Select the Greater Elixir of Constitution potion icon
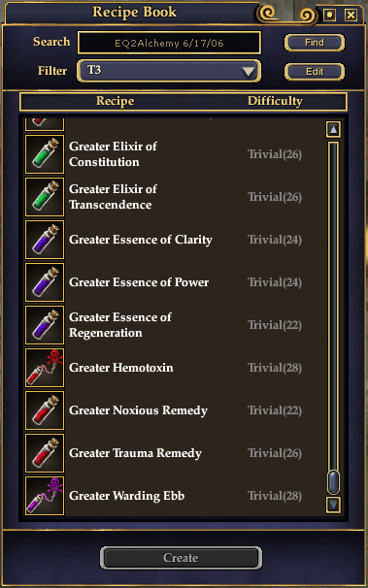This screenshot has height=588, width=368. pos(45,154)
